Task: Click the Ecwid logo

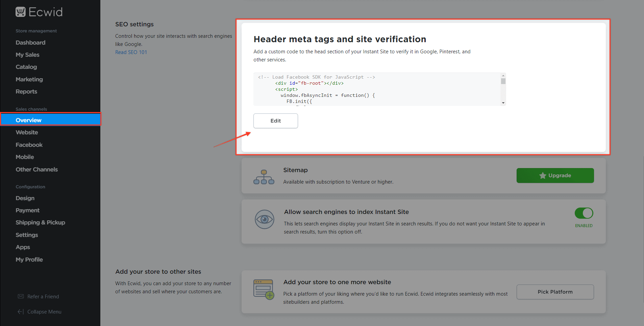Action: point(39,12)
